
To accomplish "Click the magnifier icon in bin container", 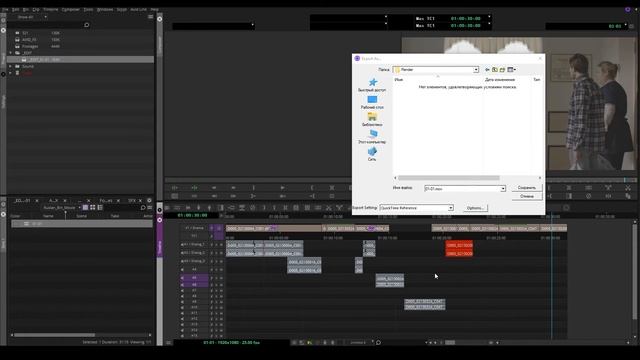I will 87,25.
